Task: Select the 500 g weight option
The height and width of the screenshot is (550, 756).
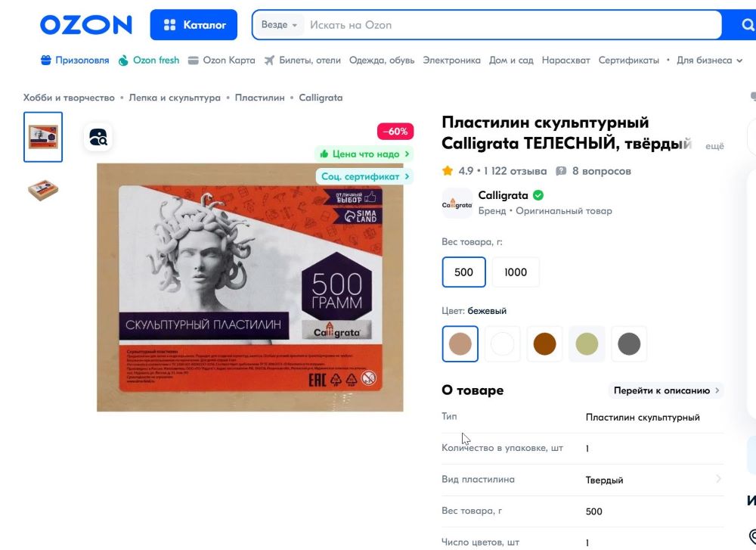Action: pyautogui.click(x=464, y=272)
